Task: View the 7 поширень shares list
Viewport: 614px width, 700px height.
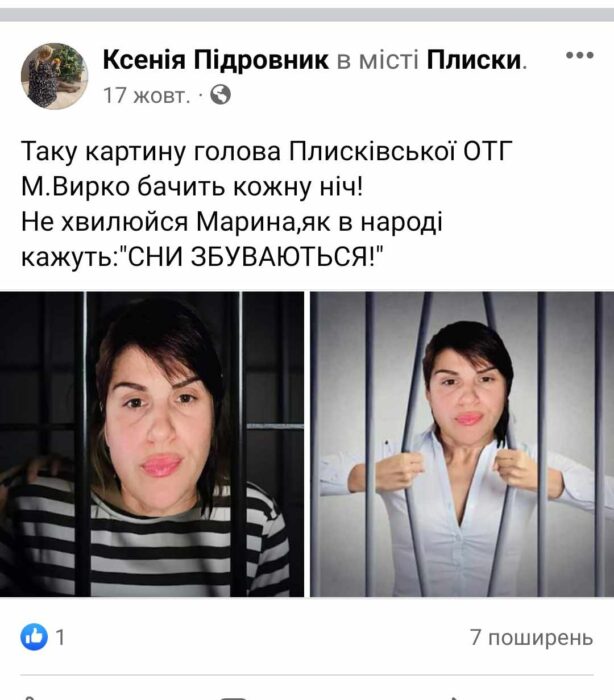Action: click(x=531, y=637)
